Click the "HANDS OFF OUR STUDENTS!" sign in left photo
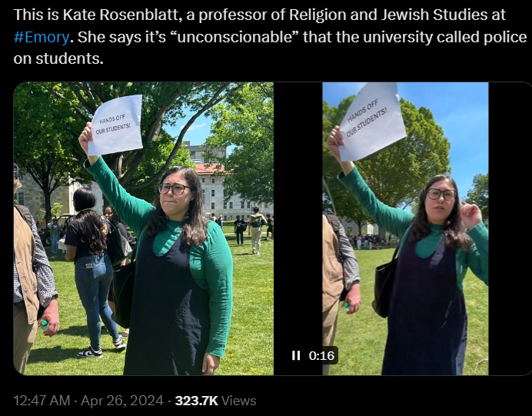 [x=115, y=125]
